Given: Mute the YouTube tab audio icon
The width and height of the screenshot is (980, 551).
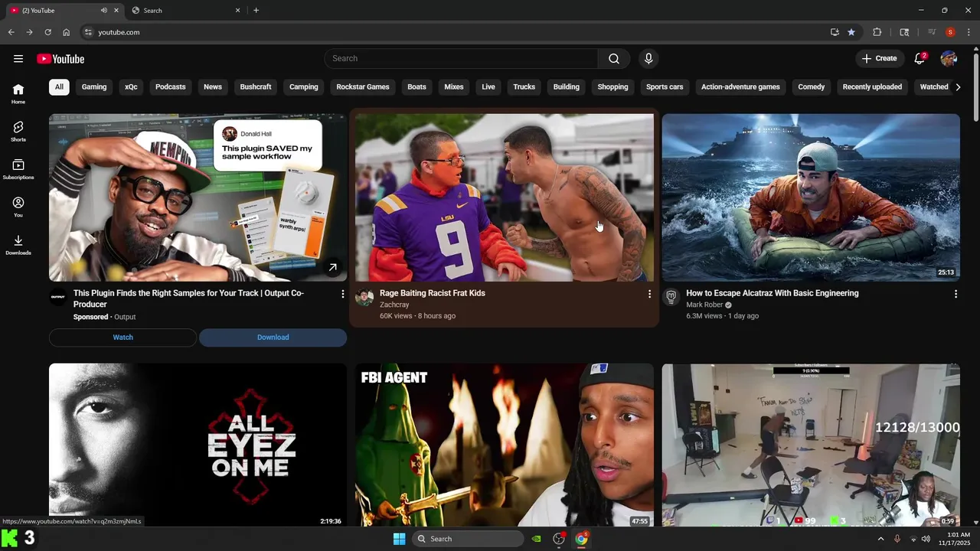Looking at the screenshot, I should 104,11.
